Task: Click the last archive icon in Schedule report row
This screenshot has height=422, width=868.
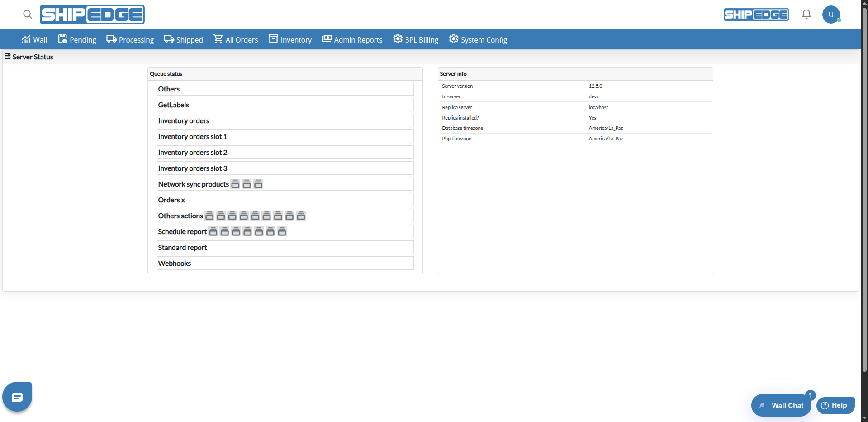Action: pyautogui.click(x=282, y=231)
